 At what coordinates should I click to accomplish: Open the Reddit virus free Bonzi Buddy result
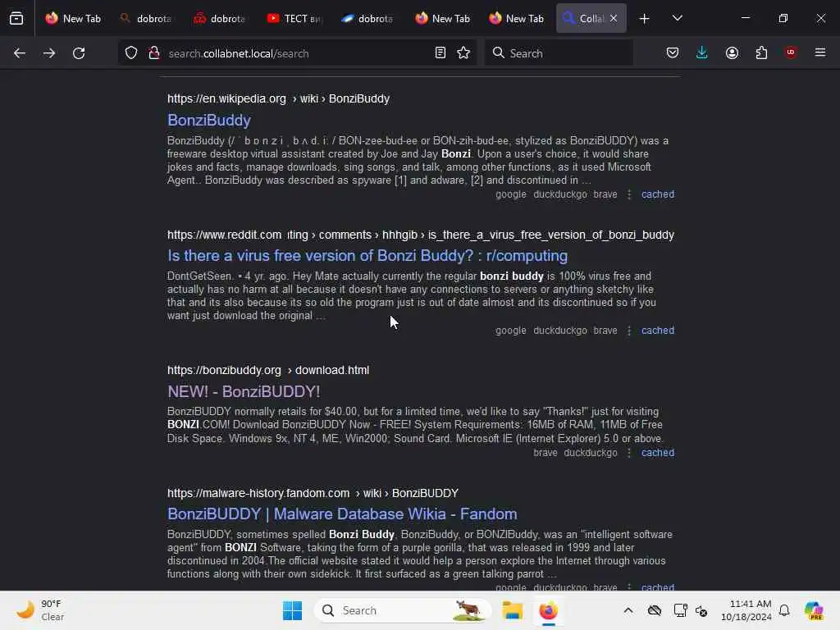point(367,256)
